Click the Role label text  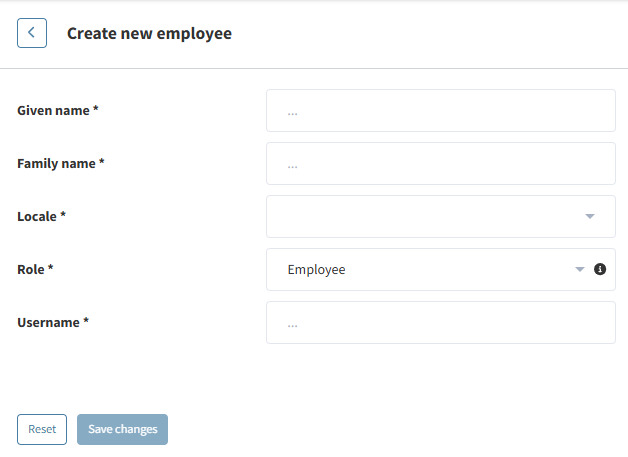[x=31, y=269]
